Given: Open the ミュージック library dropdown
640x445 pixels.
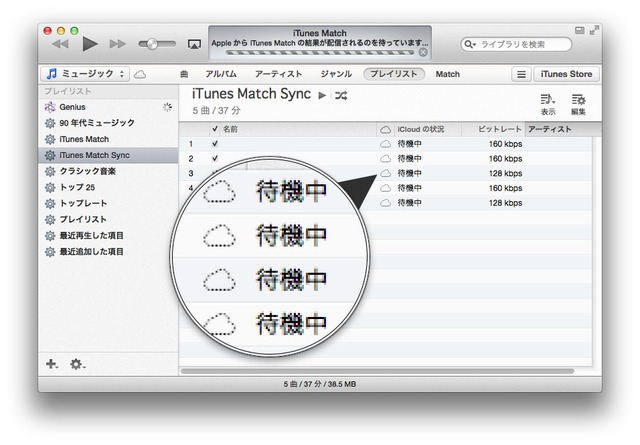Looking at the screenshot, I should coord(85,74).
